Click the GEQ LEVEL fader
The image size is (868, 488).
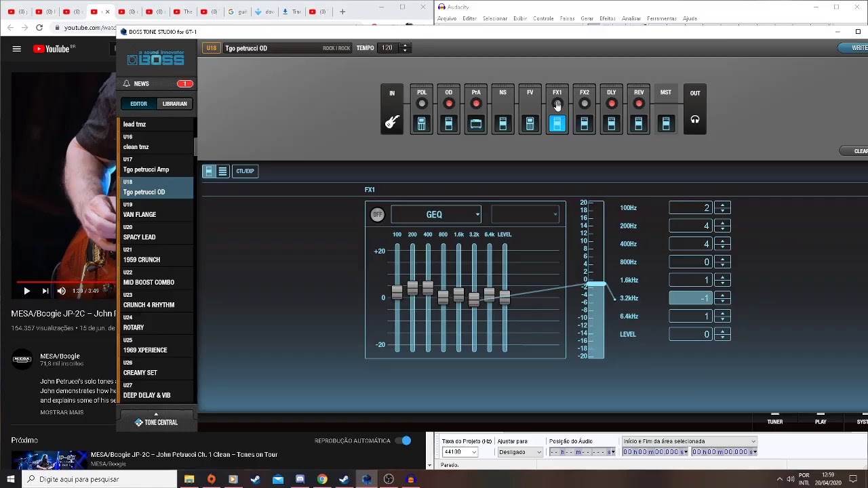tap(505, 298)
